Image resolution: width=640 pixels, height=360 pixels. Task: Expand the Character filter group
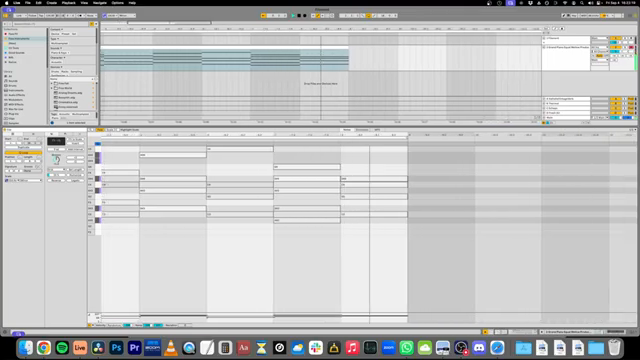[x=58, y=58]
